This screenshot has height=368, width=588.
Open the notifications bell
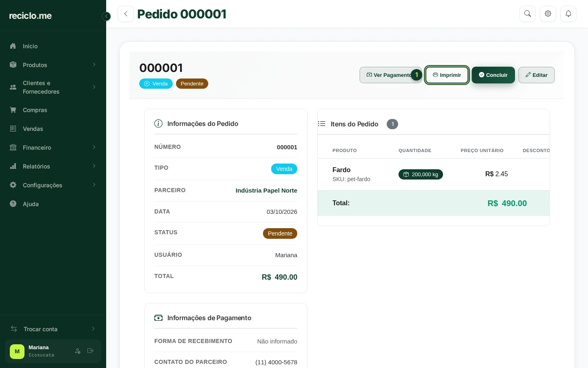[568, 14]
